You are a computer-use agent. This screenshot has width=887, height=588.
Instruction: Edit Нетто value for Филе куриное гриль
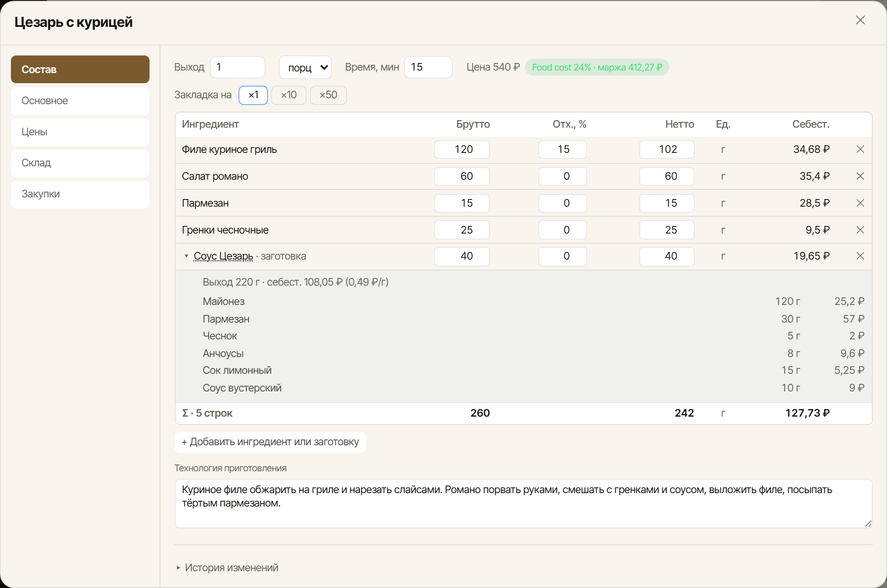tap(667, 150)
